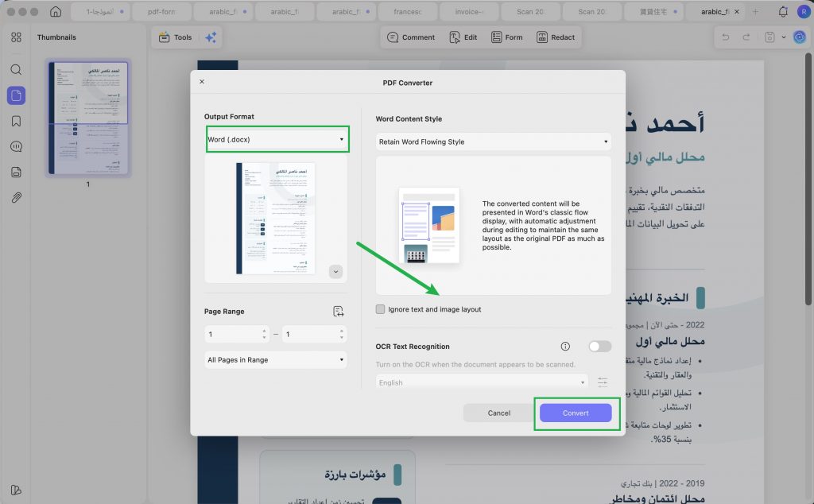The height and width of the screenshot is (504, 814).
Task: Open the search magnifier in the sidebar
Action: (x=16, y=69)
